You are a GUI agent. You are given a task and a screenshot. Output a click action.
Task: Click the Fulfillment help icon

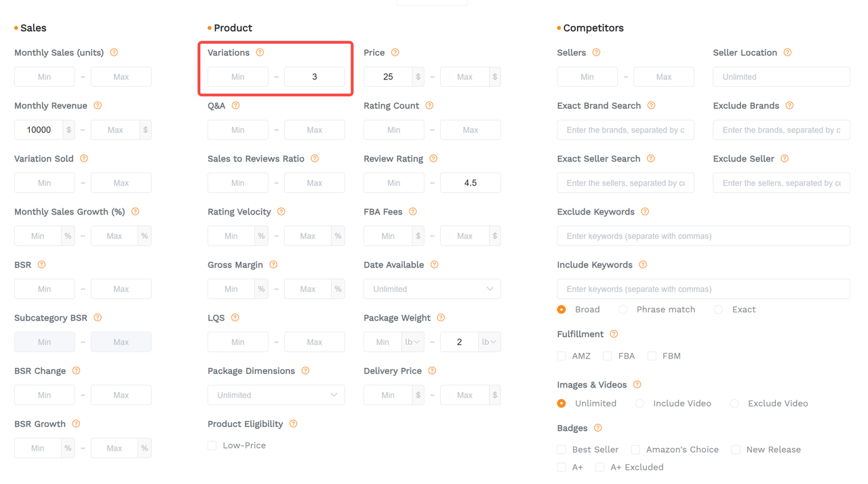pyautogui.click(x=614, y=334)
